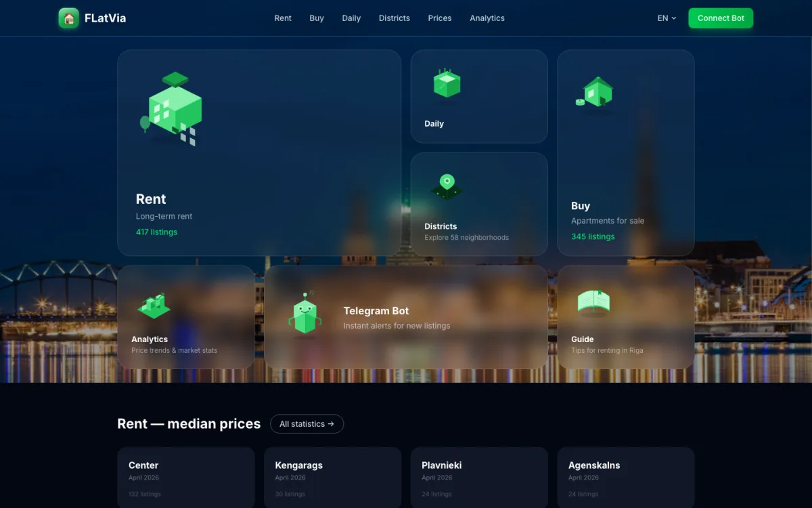The width and height of the screenshot is (812, 508).
Task: Click Explore 58 neighborhoods text
Action: (x=466, y=238)
